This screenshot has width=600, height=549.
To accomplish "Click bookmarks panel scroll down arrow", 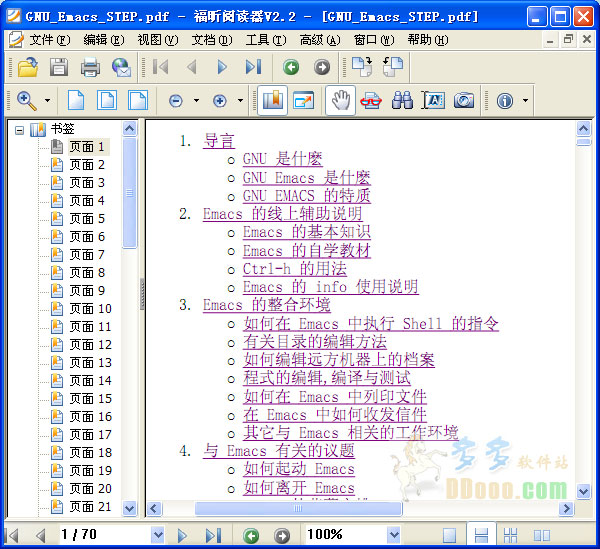I will 129,508.
